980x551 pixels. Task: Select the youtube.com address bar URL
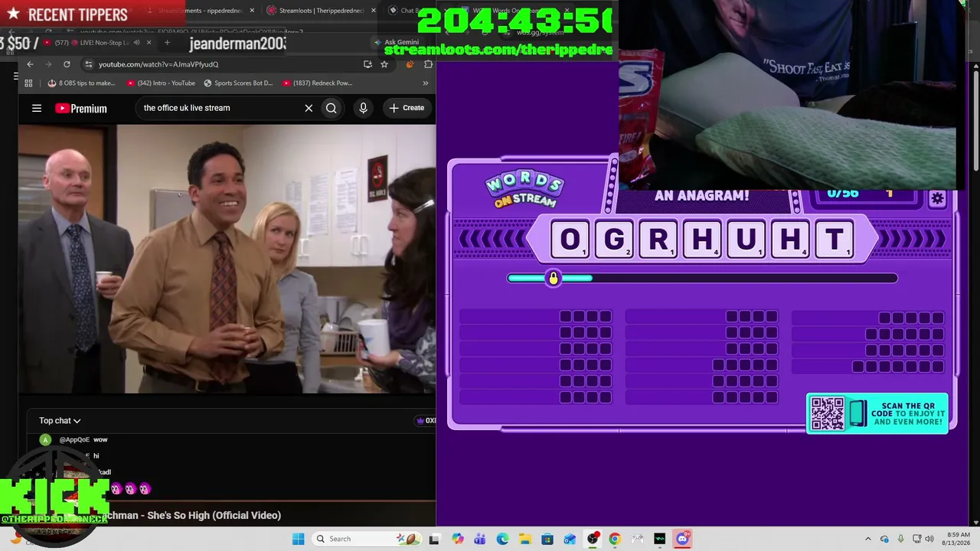158,64
